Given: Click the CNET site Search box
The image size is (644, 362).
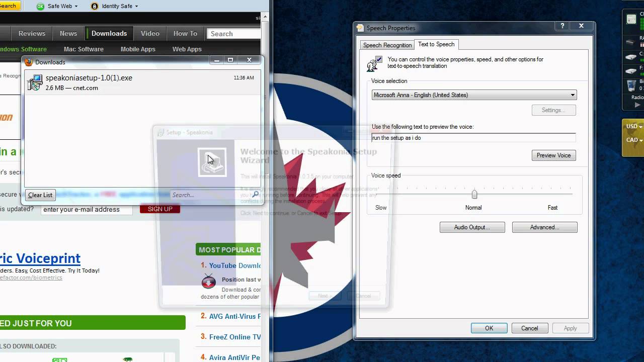Looking at the screenshot, I should (x=234, y=34).
